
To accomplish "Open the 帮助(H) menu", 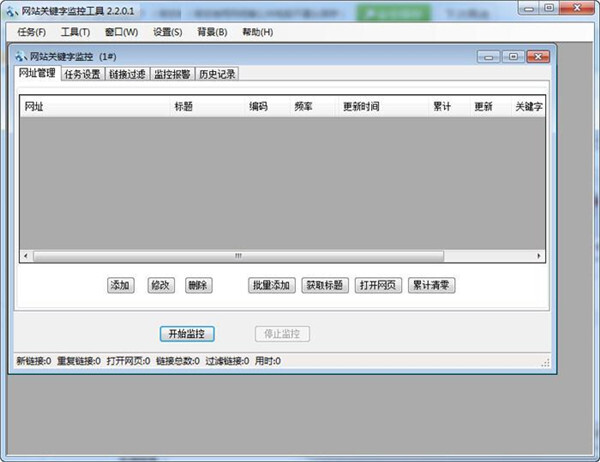I will coord(258,32).
